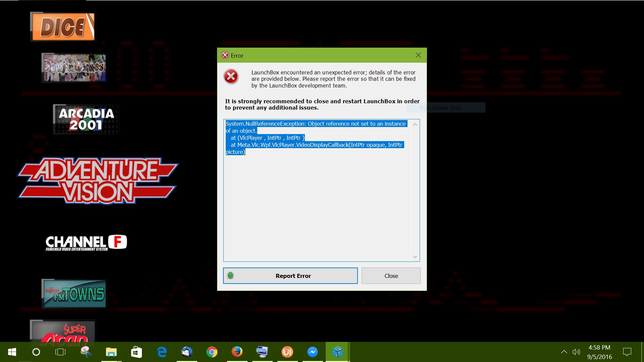
Task: Open Task View in taskbar
Action: point(60,352)
